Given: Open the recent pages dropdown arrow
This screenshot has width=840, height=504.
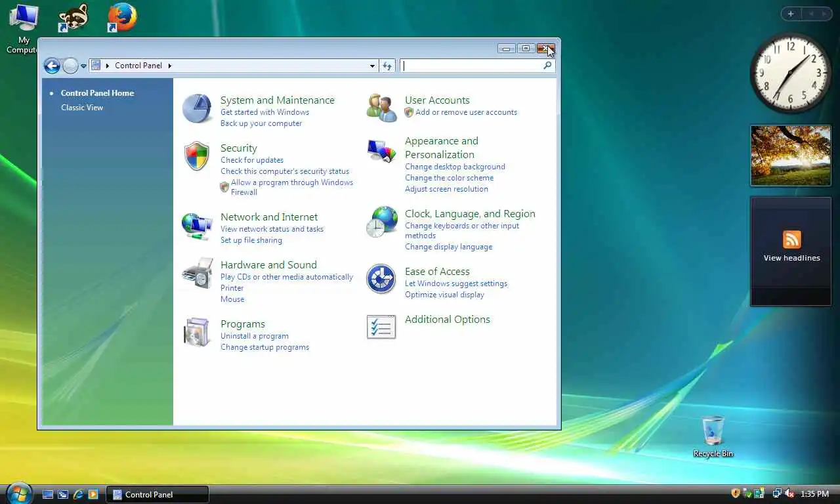Looking at the screenshot, I should (83, 66).
